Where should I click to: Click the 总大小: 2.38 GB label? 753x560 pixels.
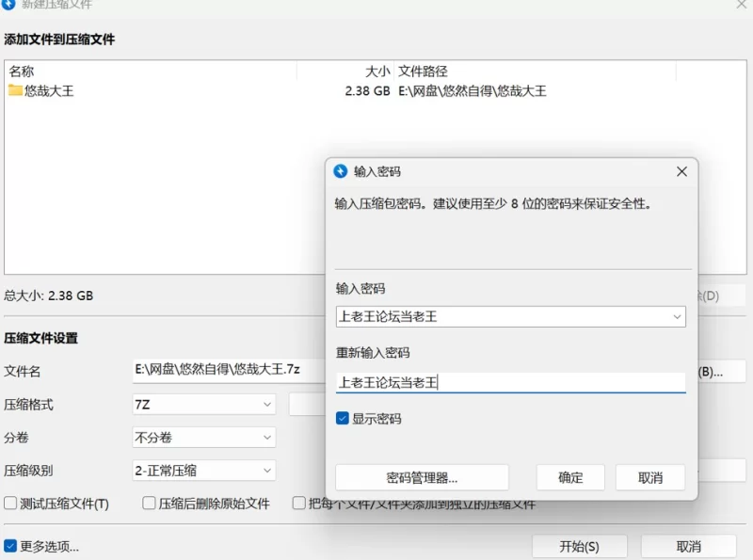[49, 296]
